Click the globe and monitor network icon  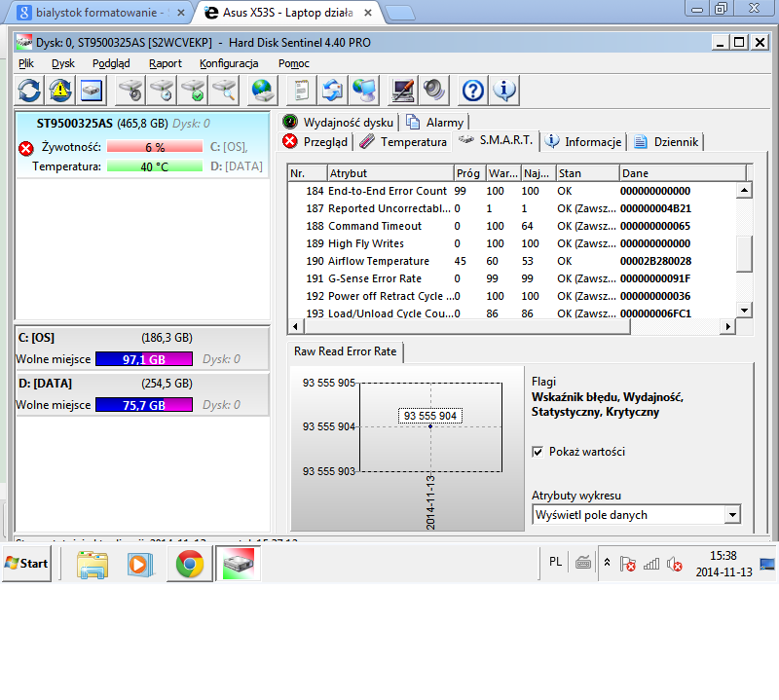click(x=364, y=91)
